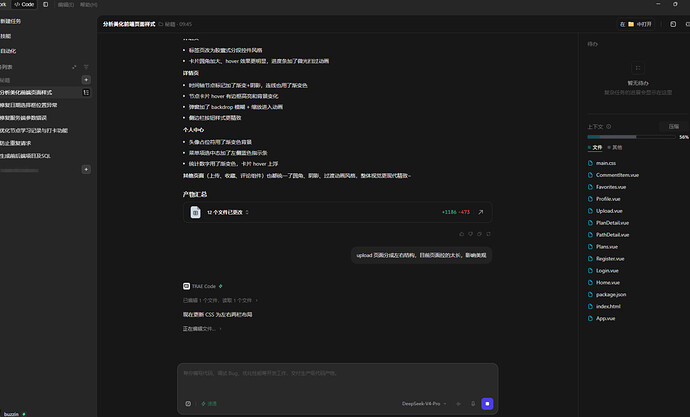The height and width of the screenshot is (417, 690).
Task: Click the filter icon in task list header
Action: 86,67
